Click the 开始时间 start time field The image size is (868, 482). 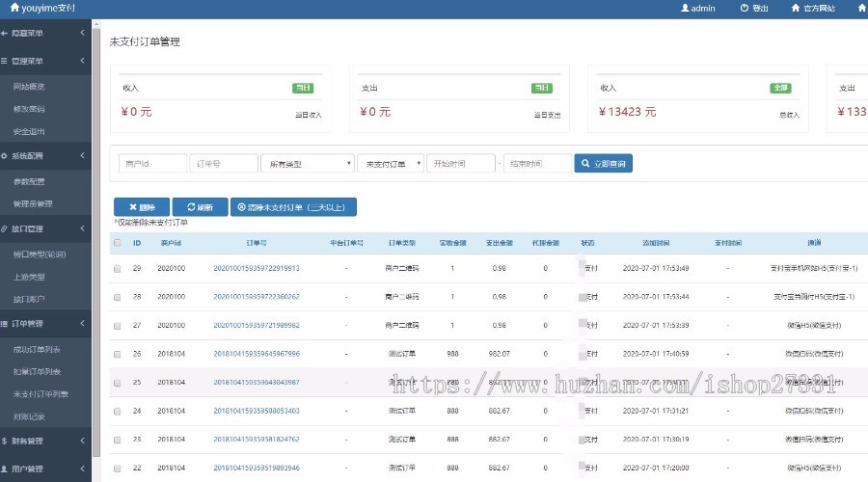(x=461, y=164)
